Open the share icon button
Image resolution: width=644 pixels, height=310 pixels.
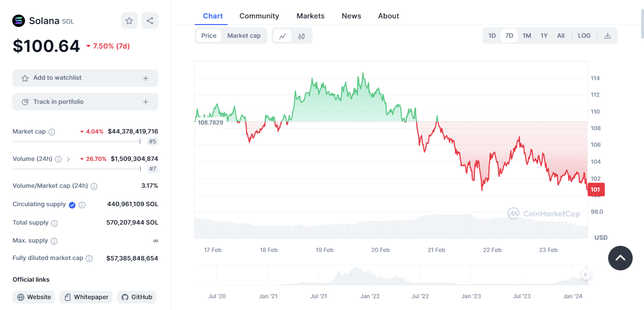click(150, 21)
